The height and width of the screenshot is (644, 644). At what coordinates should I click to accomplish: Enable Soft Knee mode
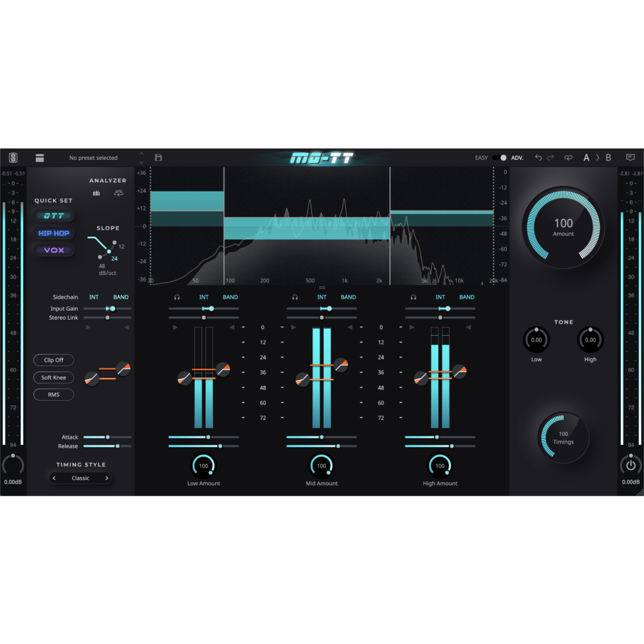tap(53, 377)
